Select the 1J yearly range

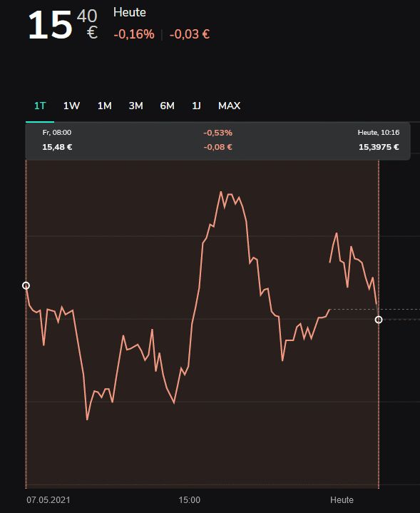pos(196,106)
